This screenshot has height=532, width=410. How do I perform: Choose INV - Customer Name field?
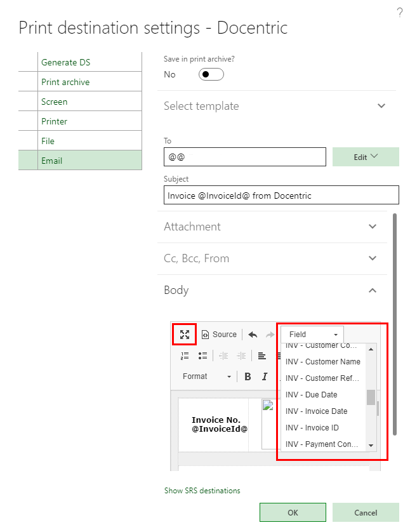point(324,362)
